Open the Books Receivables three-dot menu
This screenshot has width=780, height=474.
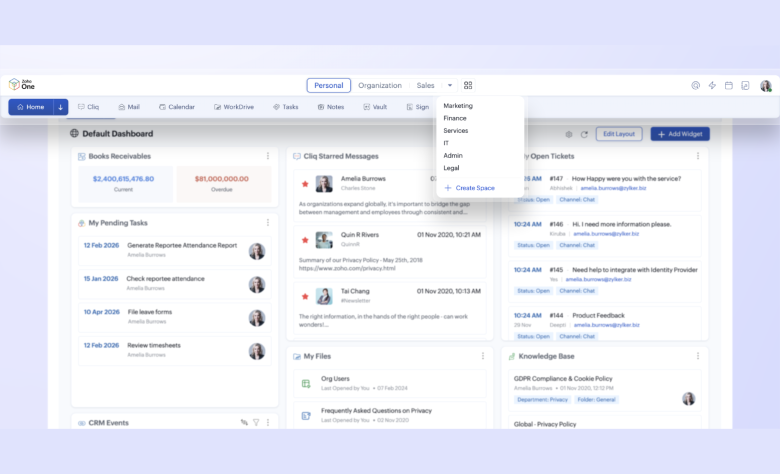click(x=268, y=156)
